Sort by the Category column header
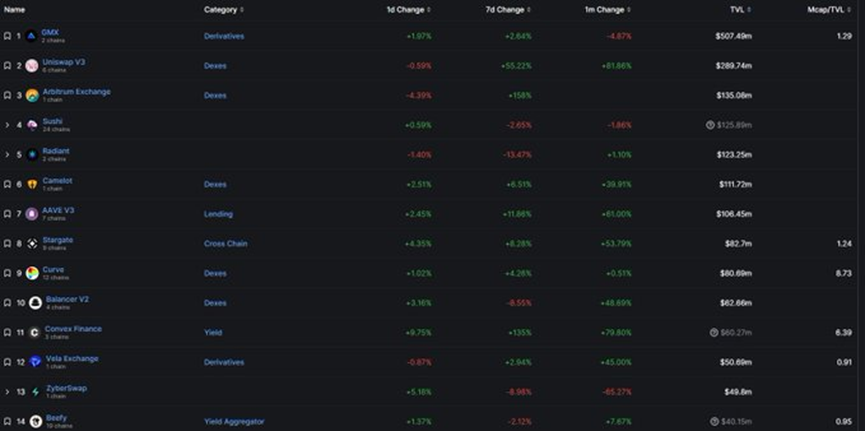The height and width of the screenshot is (431, 865). [x=223, y=9]
